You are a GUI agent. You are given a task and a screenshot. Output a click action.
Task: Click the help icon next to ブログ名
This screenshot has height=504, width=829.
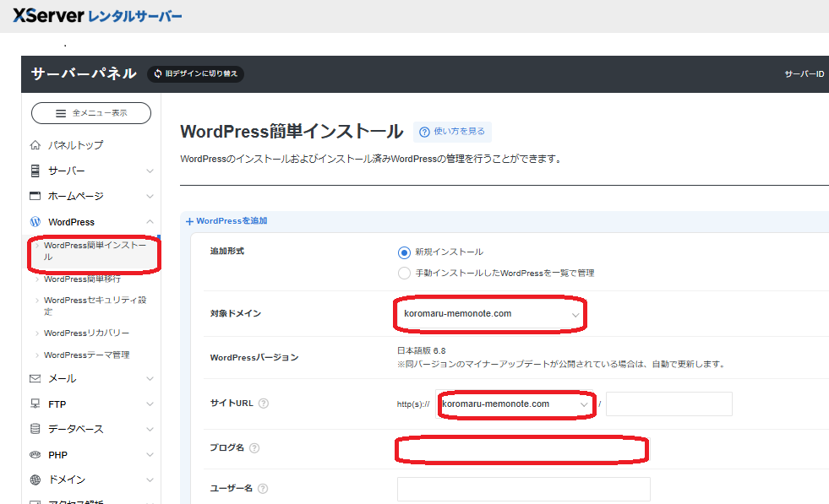(x=254, y=447)
